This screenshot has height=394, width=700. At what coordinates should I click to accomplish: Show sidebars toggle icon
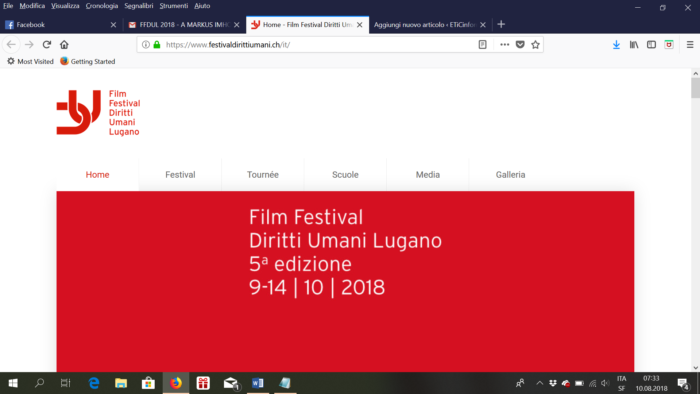click(651, 45)
